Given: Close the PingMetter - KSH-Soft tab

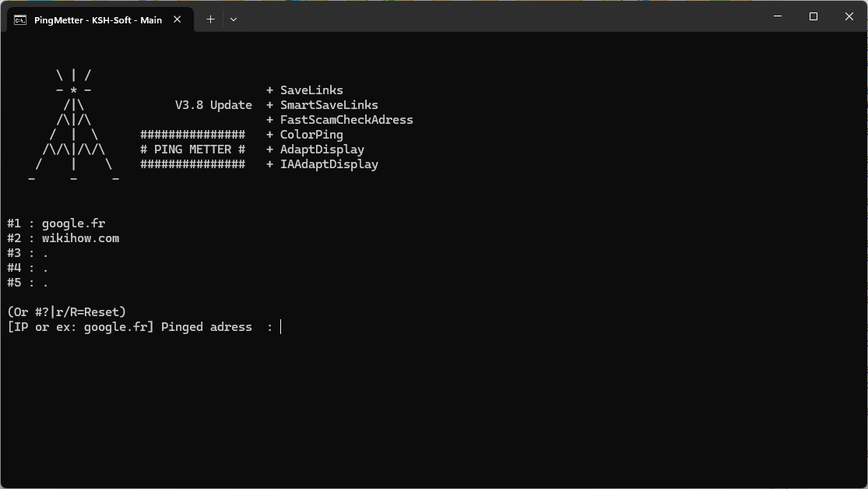Looking at the screenshot, I should coord(178,19).
